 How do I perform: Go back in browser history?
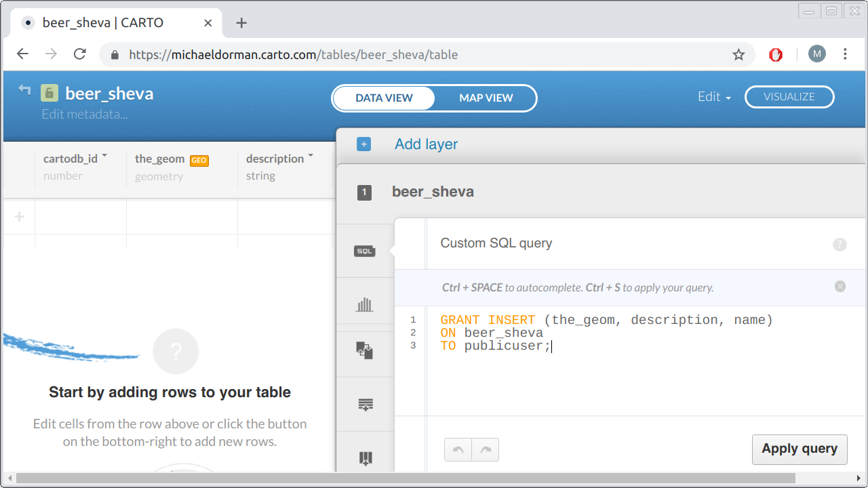tap(22, 54)
